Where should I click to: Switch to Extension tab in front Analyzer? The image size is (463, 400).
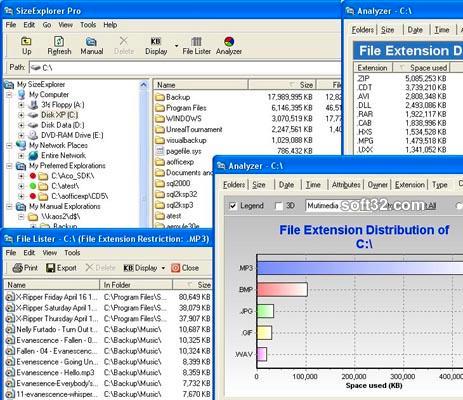coord(410,185)
